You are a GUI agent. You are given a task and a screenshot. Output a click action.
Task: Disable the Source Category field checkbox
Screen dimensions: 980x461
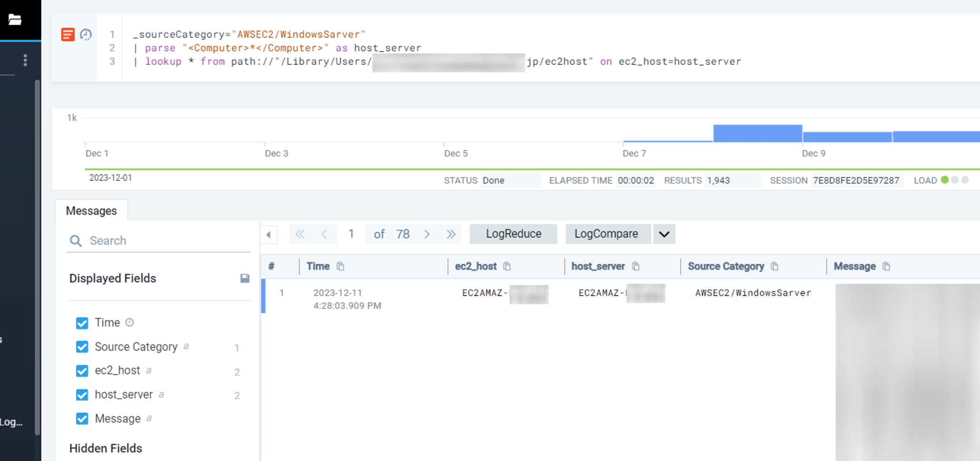(82, 347)
